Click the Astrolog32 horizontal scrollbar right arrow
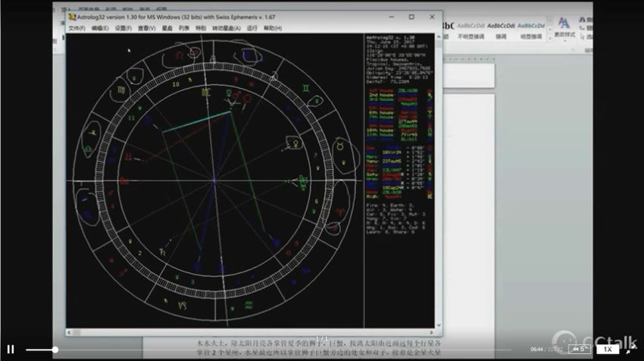This screenshot has width=644, height=361. (x=431, y=332)
